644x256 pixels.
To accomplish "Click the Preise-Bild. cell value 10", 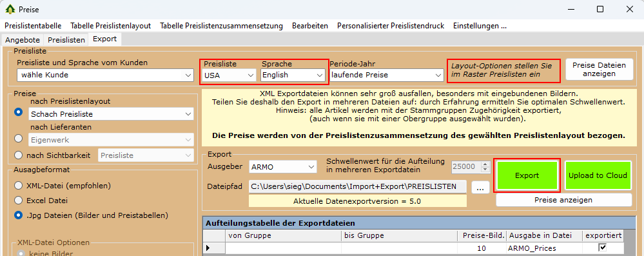I will tap(482, 248).
